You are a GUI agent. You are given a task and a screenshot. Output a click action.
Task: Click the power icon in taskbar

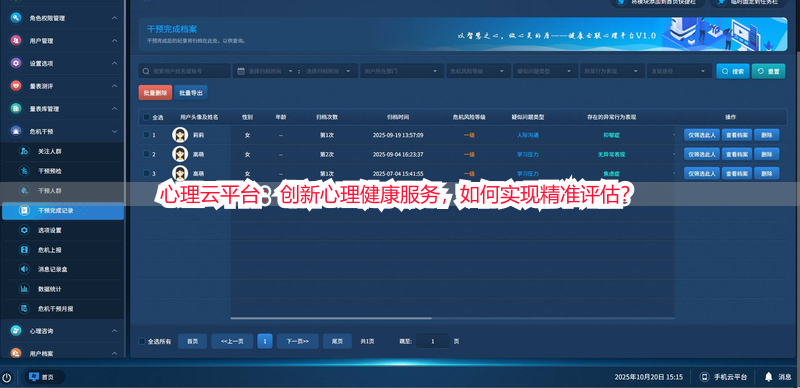(x=7, y=377)
